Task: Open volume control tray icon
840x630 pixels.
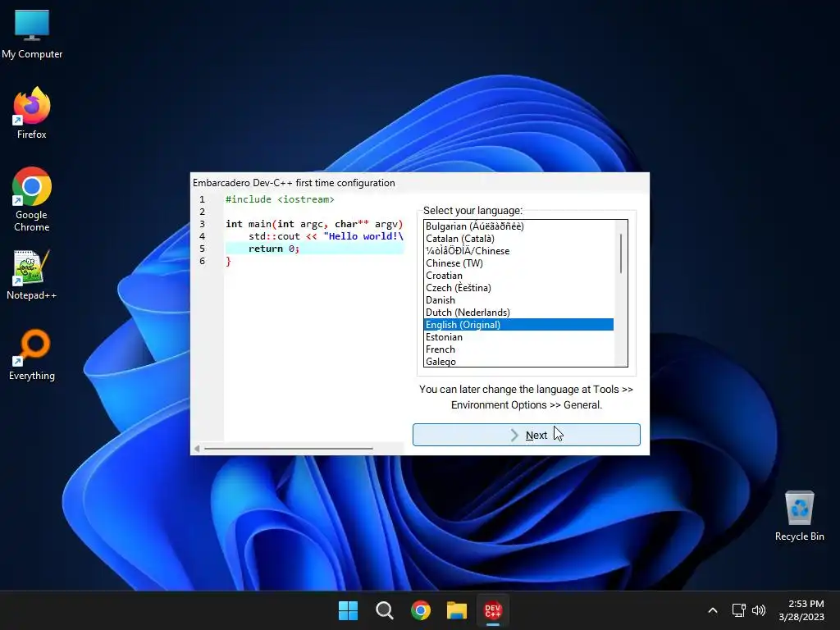Action: pos(759,610)
